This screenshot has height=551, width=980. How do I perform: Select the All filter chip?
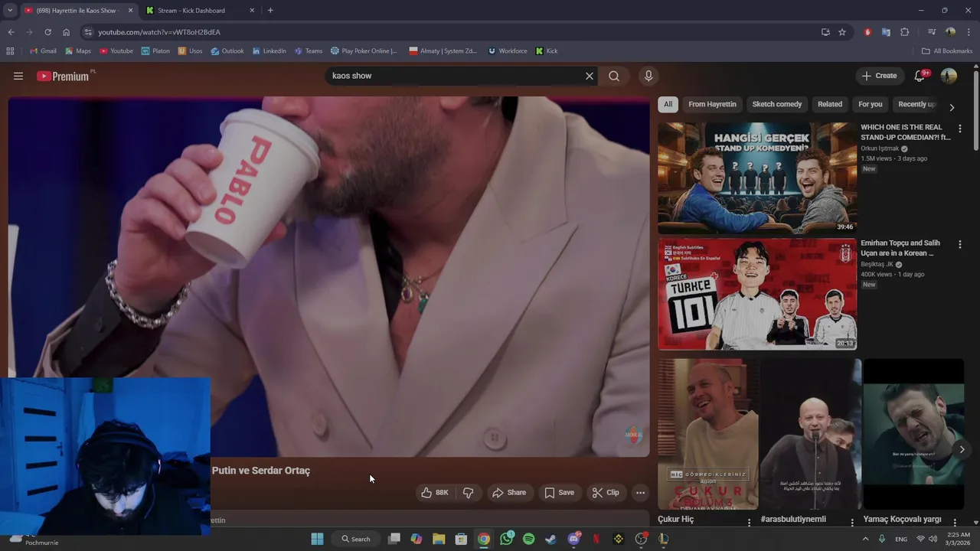tap(668, 104)
